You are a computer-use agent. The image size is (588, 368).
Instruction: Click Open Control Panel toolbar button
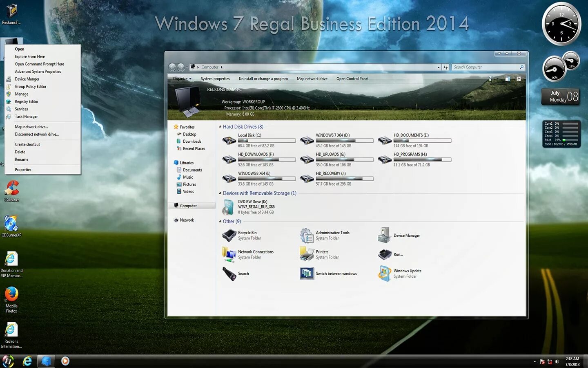click(352, 79)
